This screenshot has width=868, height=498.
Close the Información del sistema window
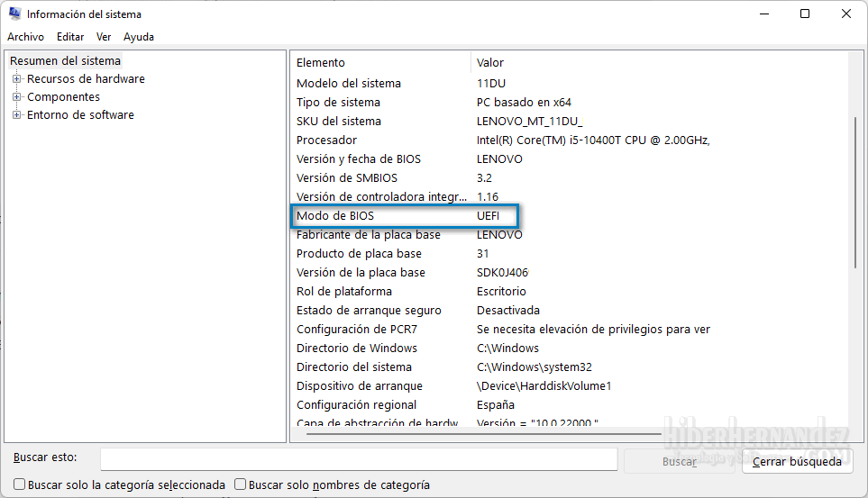(845, 14)
